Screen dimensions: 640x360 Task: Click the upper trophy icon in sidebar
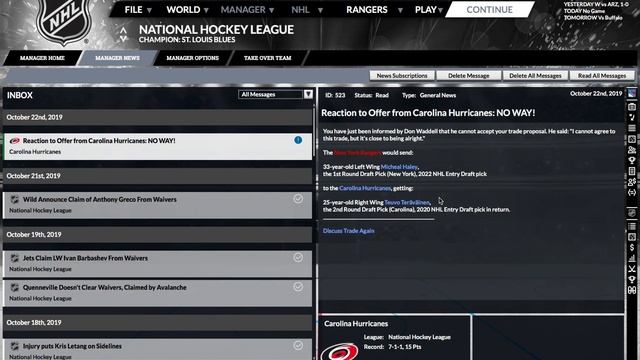click(632, 160)
